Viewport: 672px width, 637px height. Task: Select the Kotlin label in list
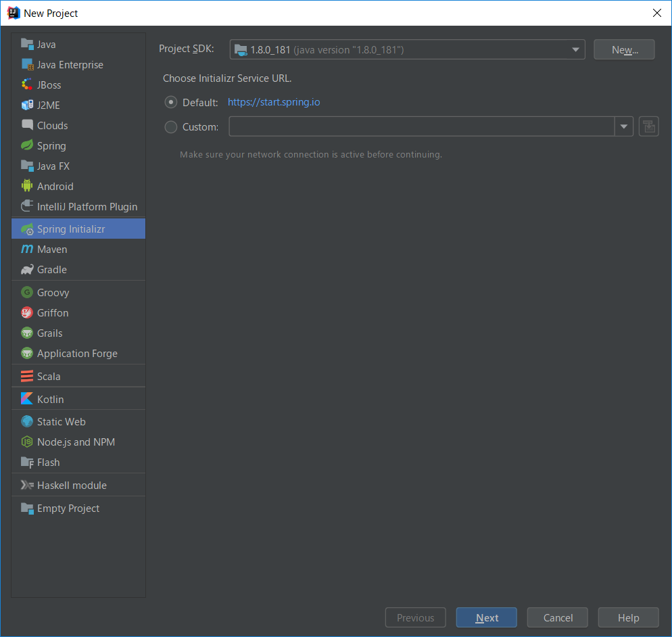(x=50, y=400)
